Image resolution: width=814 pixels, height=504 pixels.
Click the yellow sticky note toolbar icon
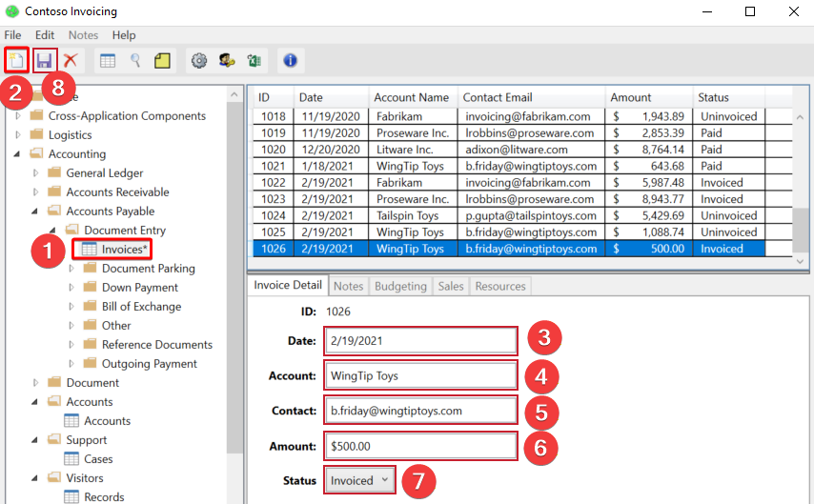162,60
